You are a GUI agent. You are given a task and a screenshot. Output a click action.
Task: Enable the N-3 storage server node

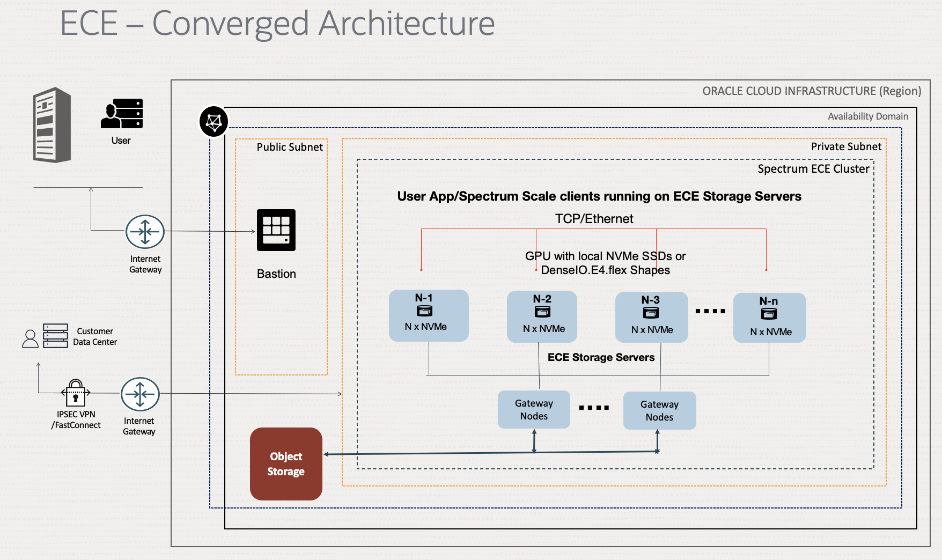click(651, 316)
